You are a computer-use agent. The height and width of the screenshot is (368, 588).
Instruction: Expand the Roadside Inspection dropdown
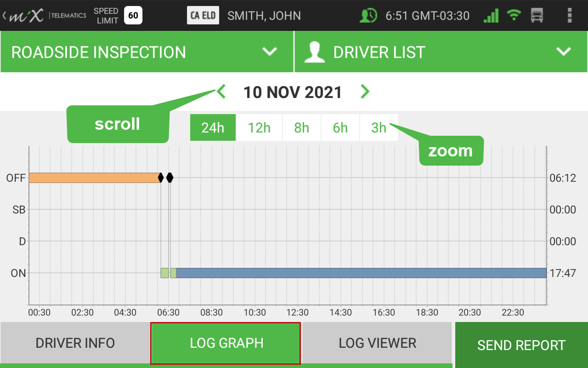(270, 52)
